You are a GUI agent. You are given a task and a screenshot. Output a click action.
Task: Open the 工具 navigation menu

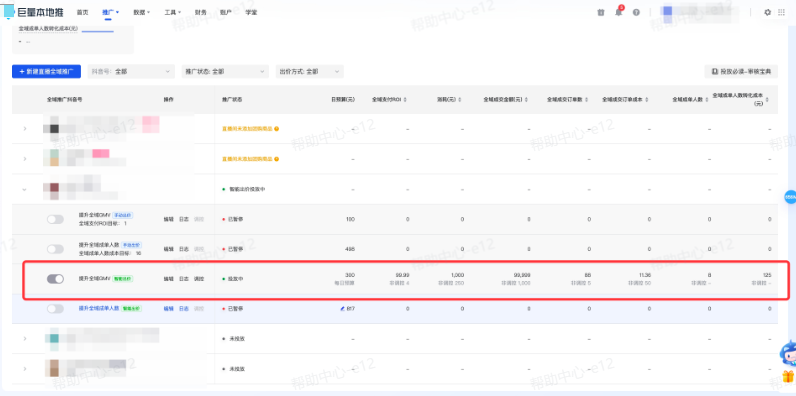pyautogui.click(x=173, y=12)
